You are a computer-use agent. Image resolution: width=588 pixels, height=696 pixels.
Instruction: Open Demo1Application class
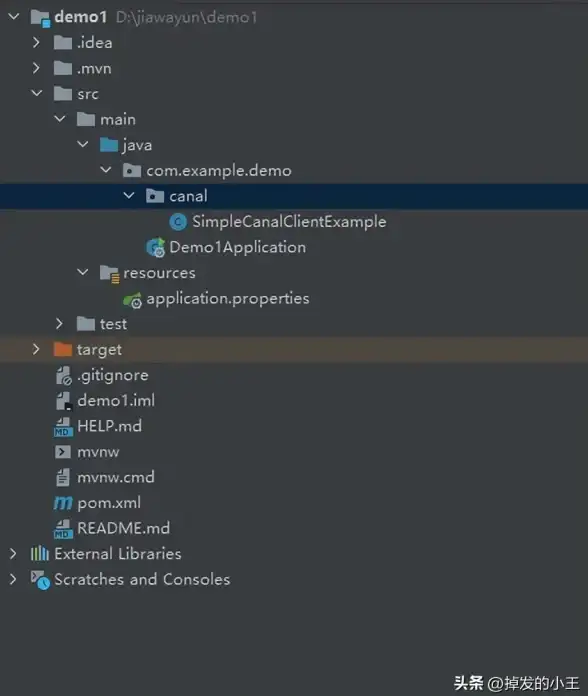[238, 248]
